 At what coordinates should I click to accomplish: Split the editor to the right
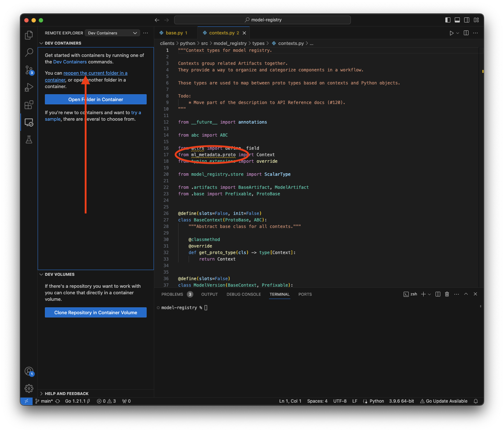click(466, 33)
